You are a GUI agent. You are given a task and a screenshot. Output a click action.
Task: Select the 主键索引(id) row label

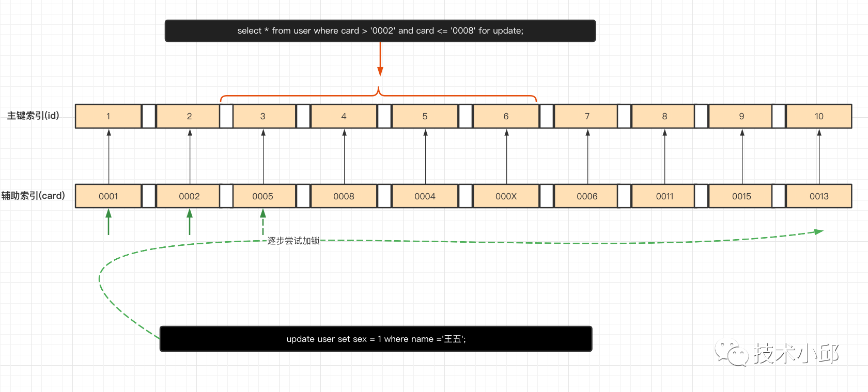pos(33,116)
